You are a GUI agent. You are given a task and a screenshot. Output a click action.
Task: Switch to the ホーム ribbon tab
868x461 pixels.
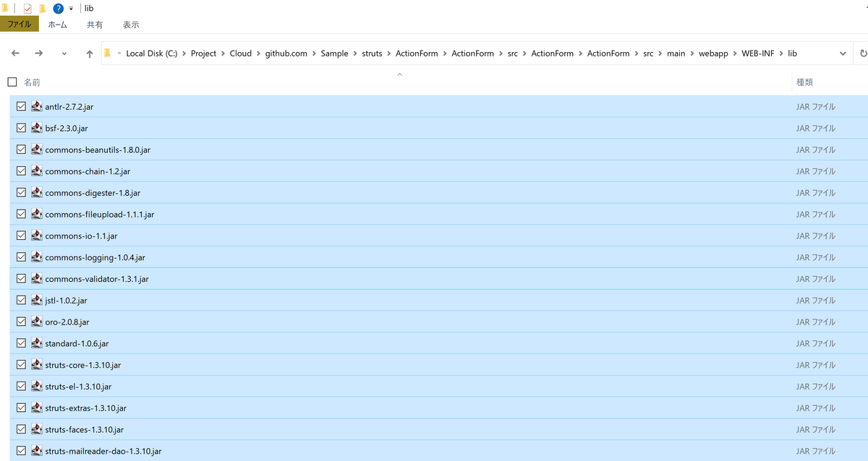(58, 25)
